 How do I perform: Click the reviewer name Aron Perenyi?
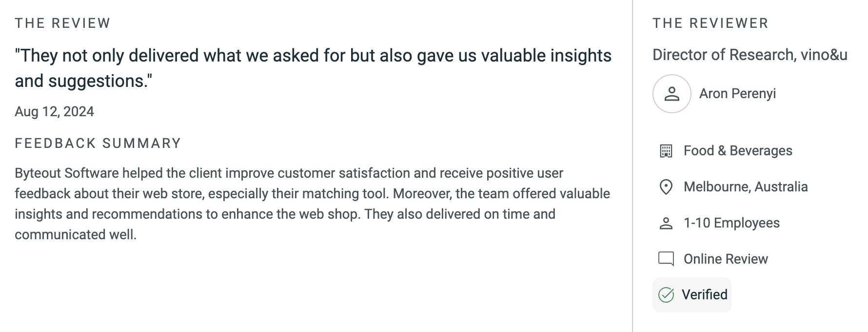pos(737,94)
